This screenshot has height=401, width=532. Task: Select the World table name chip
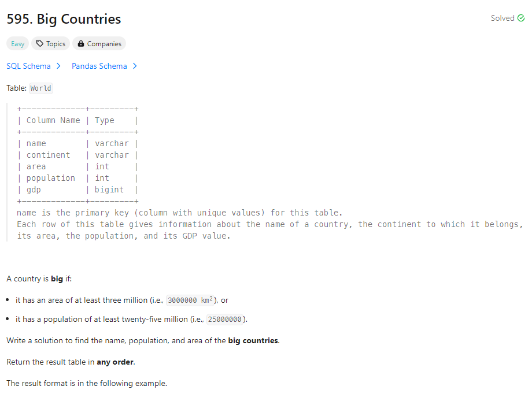pos(40,88)
